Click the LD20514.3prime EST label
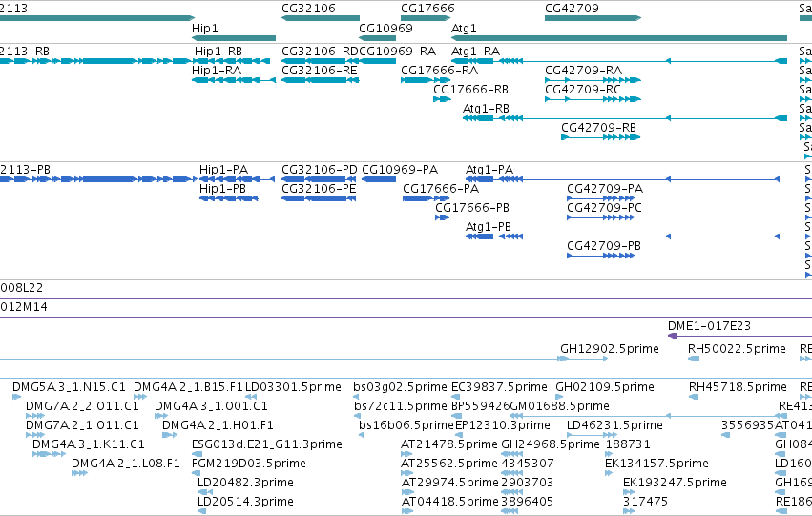 coord(245,502)
